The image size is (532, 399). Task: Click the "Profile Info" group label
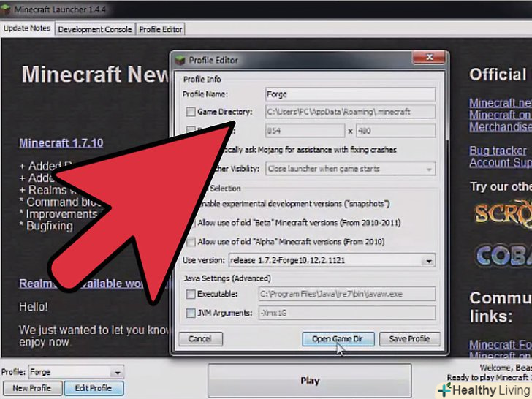click(x=202, y=80)
